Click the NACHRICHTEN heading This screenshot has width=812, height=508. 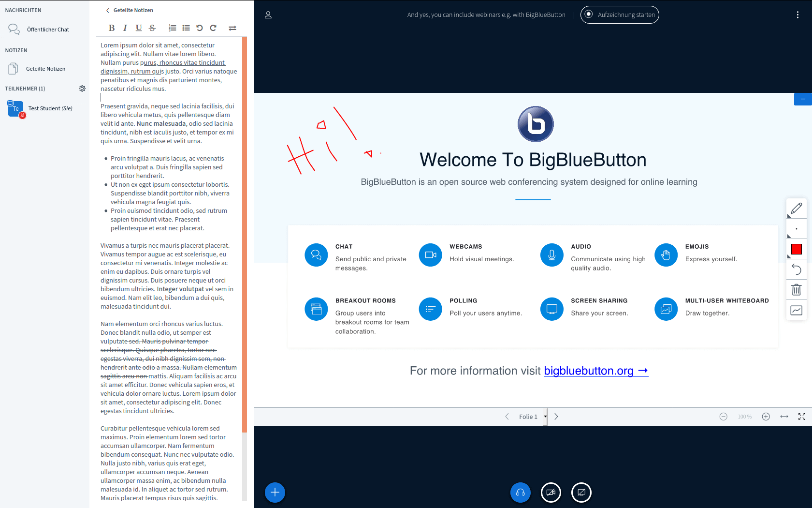23,10
